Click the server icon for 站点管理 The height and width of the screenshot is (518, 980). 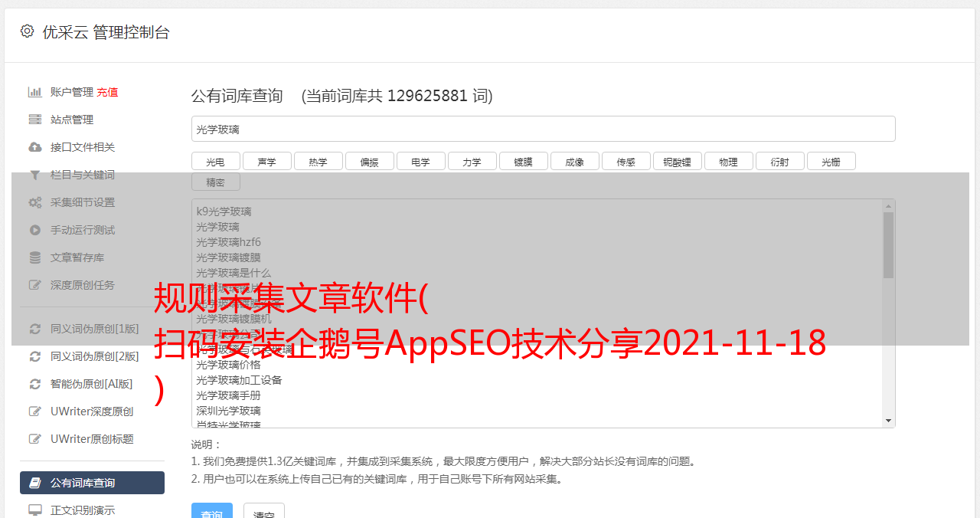click(34, 120)
